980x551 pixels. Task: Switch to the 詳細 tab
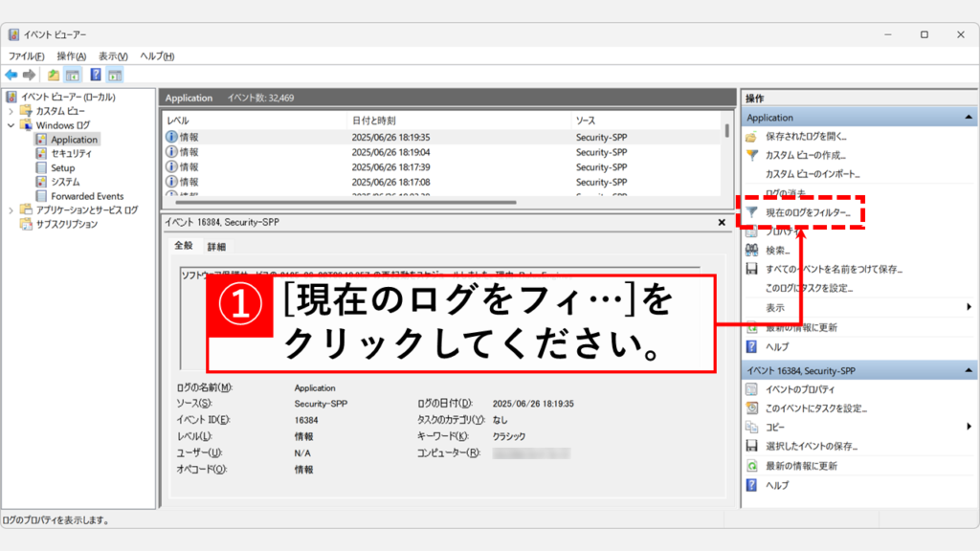click(x=216, y=247)
